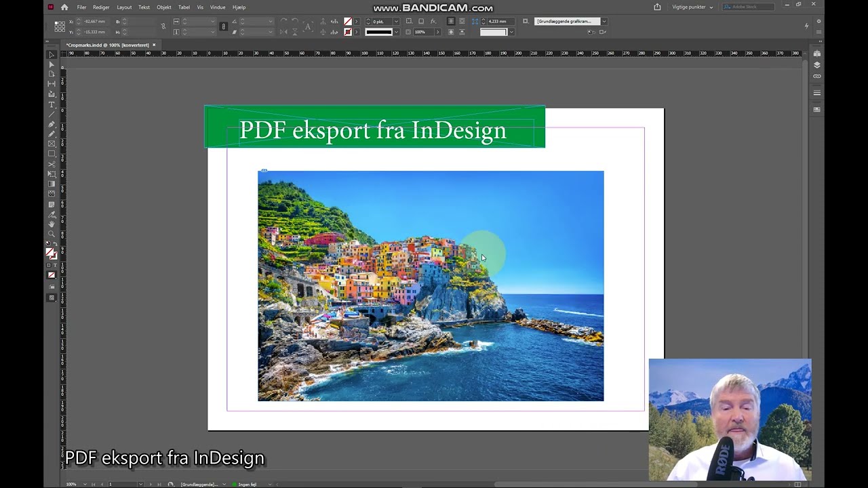The height and width of the screenshot is (488, 868).
Task: Switch formatting to affect container
Action: point(49,265)
